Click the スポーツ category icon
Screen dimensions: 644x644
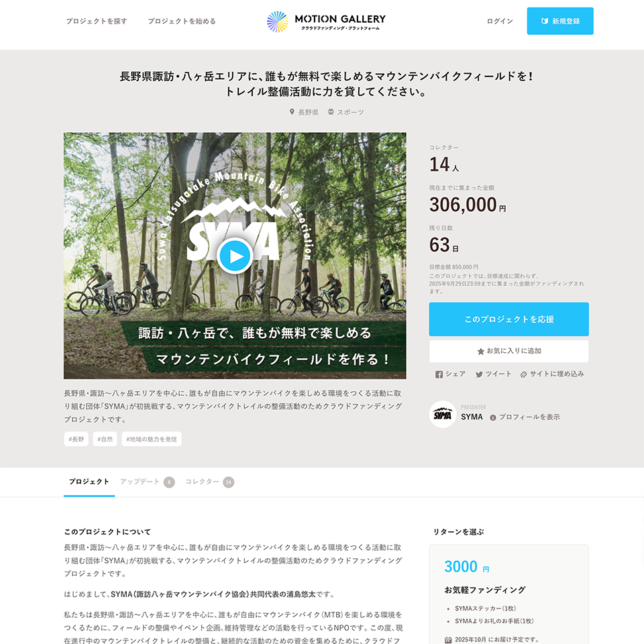tap(331, 112)
